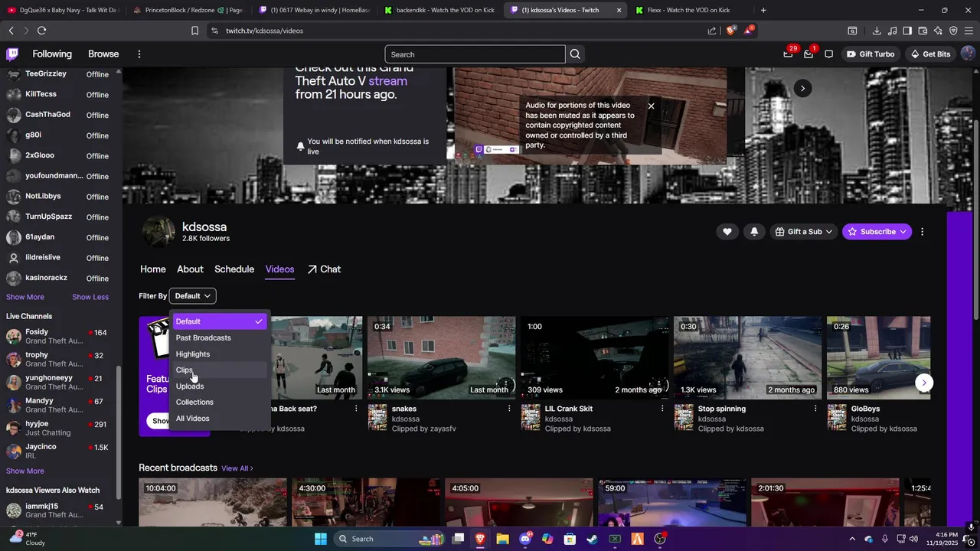Image resolution: width=980 pixels, height=551 pixels.
Task: Select Past Broadcasts filter option
Action: tap(219, 337)
